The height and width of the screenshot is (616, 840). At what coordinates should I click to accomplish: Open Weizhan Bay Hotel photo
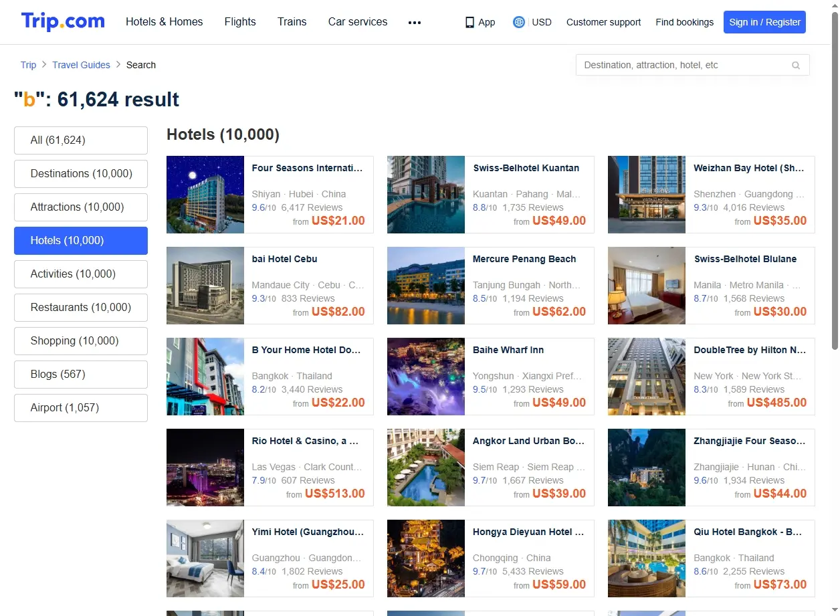click(x=647, y=195)
